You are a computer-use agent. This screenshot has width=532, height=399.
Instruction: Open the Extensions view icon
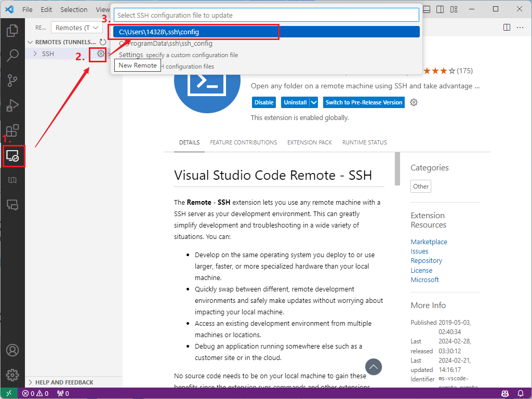pos(12,130)
